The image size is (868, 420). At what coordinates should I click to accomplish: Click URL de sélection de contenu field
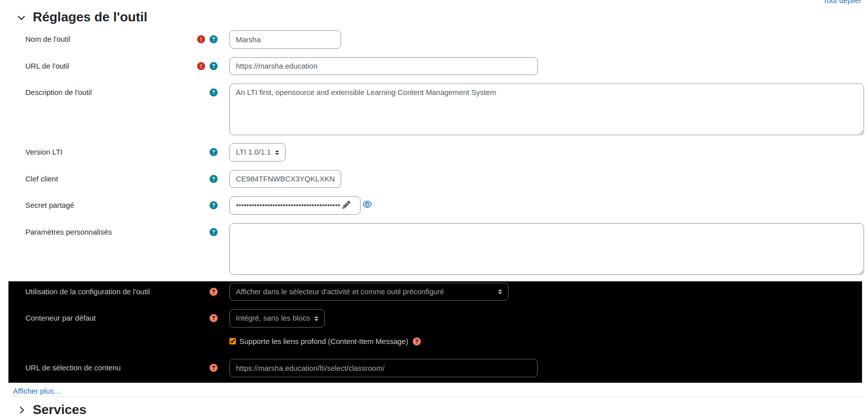click(383, 368)
